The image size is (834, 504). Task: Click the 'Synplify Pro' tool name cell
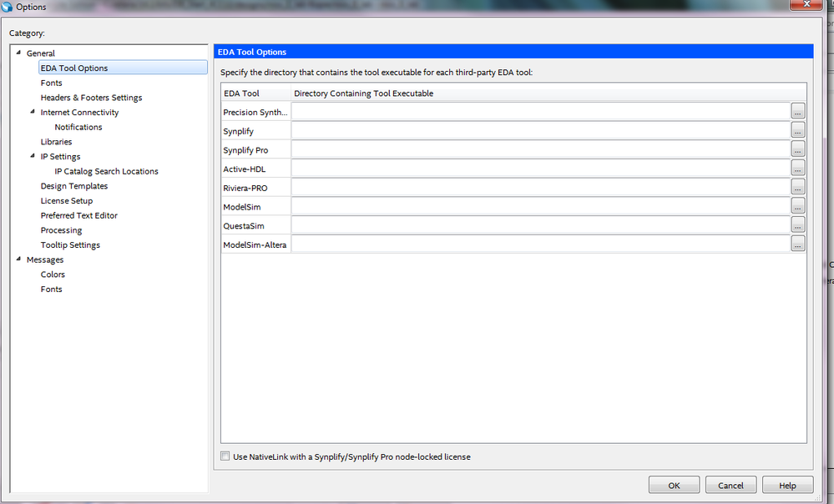(255, 150)
